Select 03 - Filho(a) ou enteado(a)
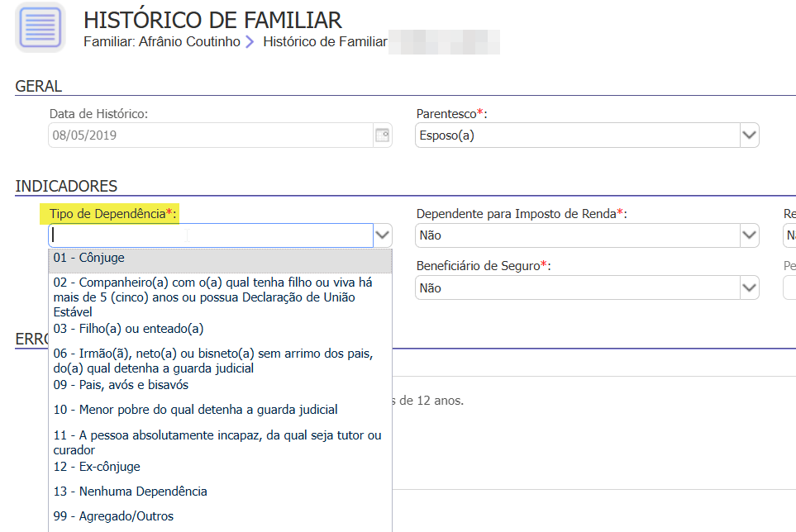 click(x=128, y=329)
